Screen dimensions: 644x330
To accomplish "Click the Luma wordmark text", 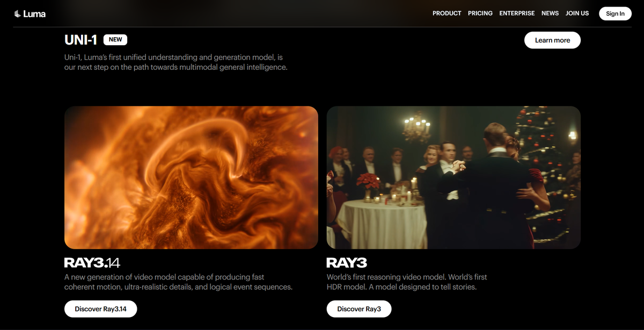I will [34, 13].
